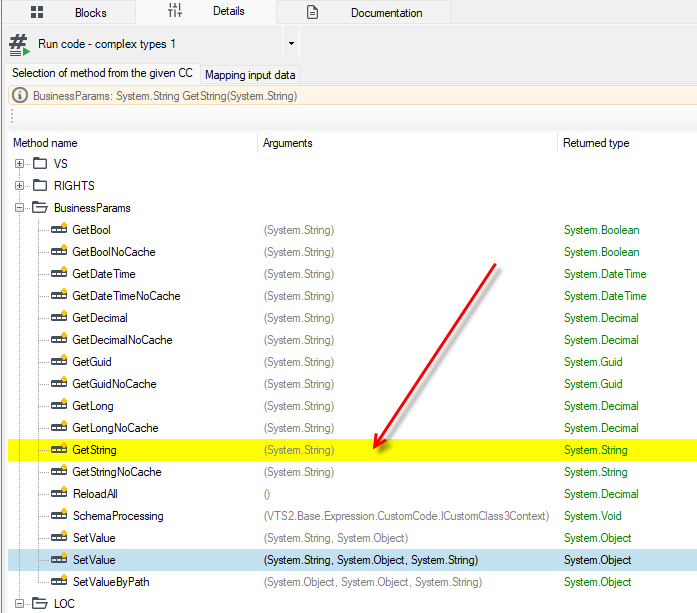Click the Blocks grid icon
This screenshot has height=613, width=697.
pyautogui.click(x=37, y=12)
